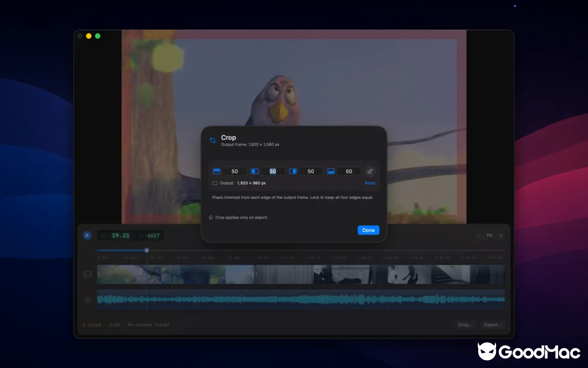Click the bottom edge trim icon
The width and height of the screenshot is (588, 368).
click(x=331, y=171)
